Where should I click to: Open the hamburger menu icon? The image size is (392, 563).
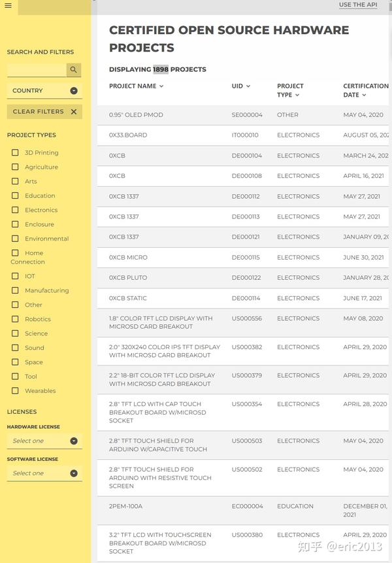8,6
